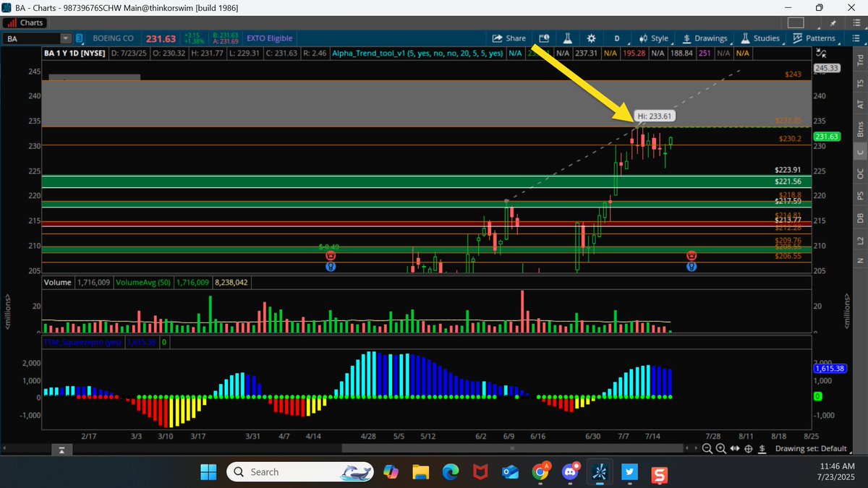Viewport: 868px width, 488px height.
Task: Click the TTM_Squeezepro study label
Action: click(x=82, y=342)
